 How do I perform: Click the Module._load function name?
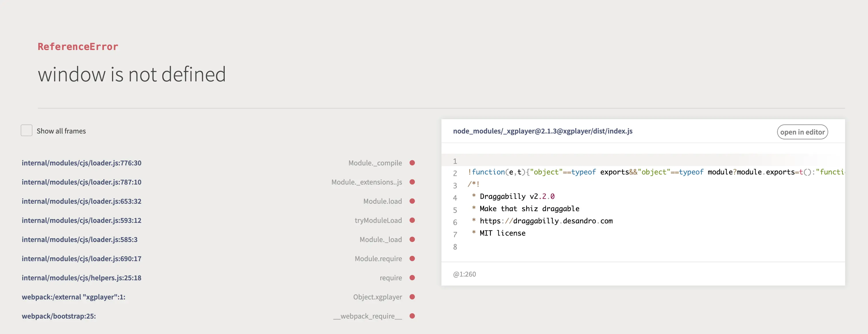point(380,239)
